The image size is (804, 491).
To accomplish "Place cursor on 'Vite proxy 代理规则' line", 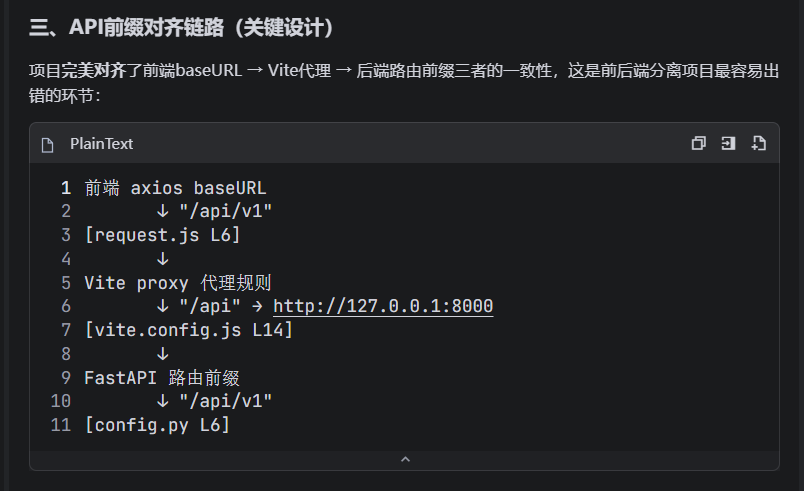I will click(x=177, y=283).
